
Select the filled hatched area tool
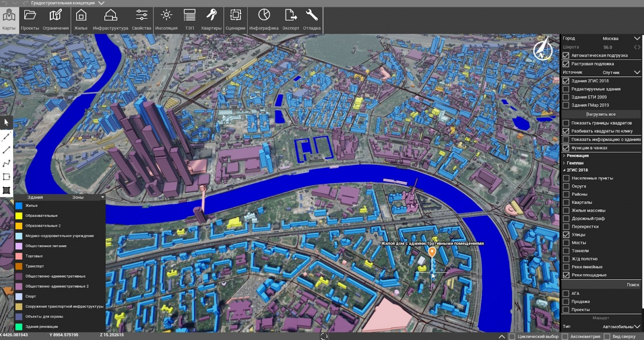[6, 190]
